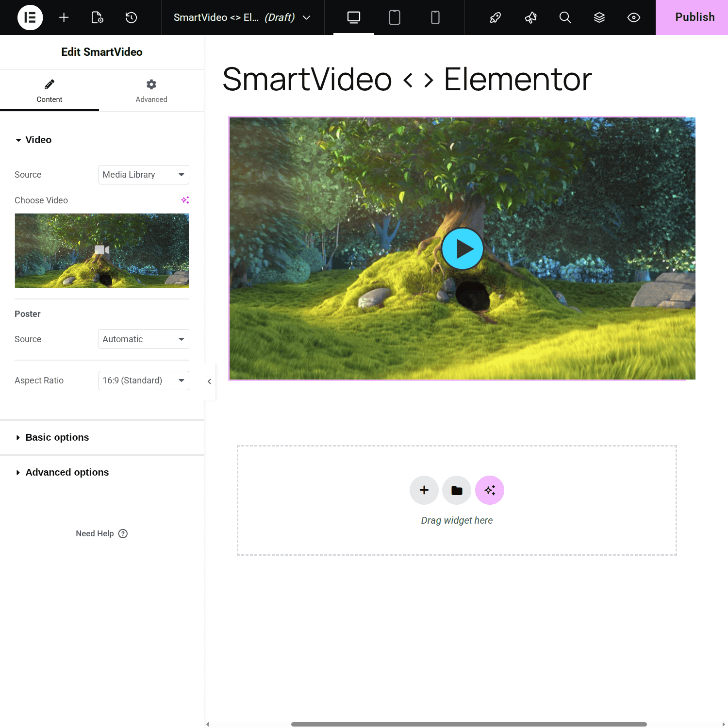Click the horizontal scrollbar thumb
The width and height of the screenshot is (728, 728).
pos(469,724)
